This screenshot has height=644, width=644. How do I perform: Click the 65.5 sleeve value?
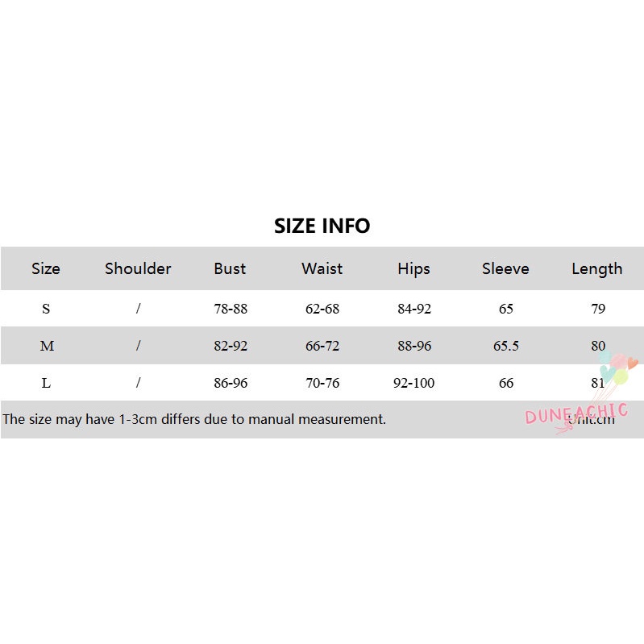pos(506,346)
